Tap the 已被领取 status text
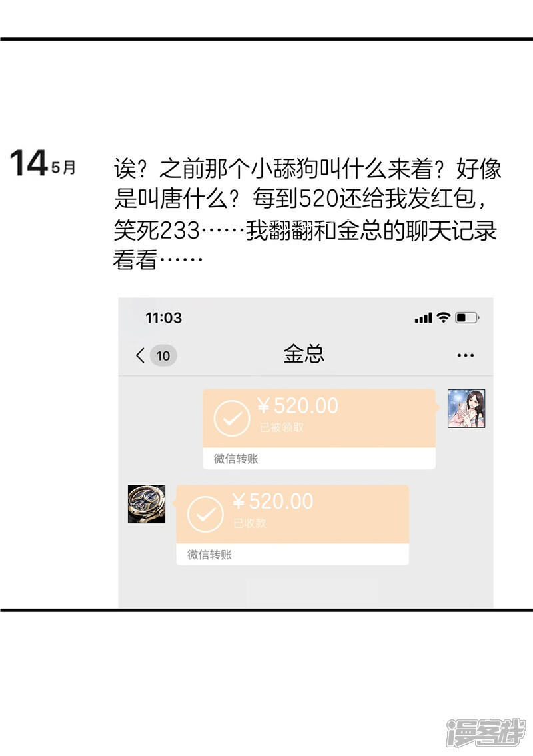 [281, 427]
